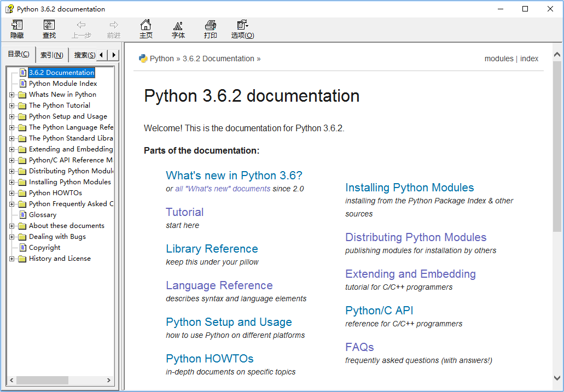Click the 3.6.2 Documentation breadcrumb link
This screenshot has height=392, width=564.
(218, 58)
